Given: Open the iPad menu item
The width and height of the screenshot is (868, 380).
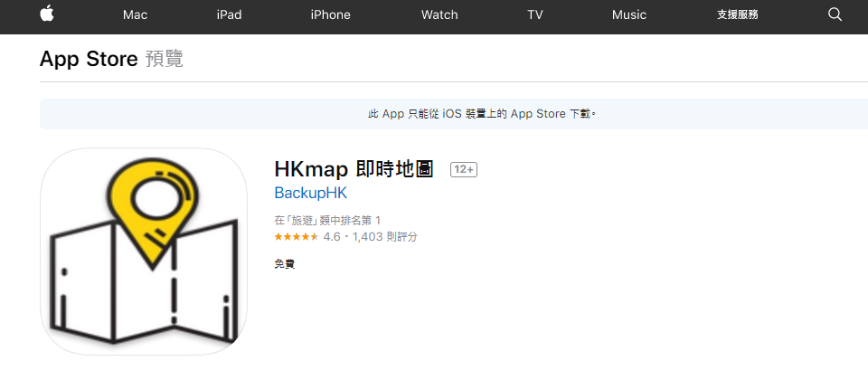Looking at the screenshot, I should coord(229,15).
